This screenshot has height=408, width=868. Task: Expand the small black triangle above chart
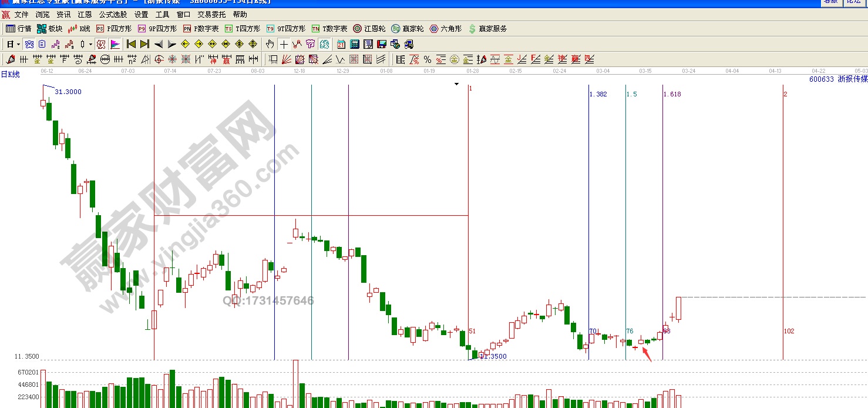456,84
